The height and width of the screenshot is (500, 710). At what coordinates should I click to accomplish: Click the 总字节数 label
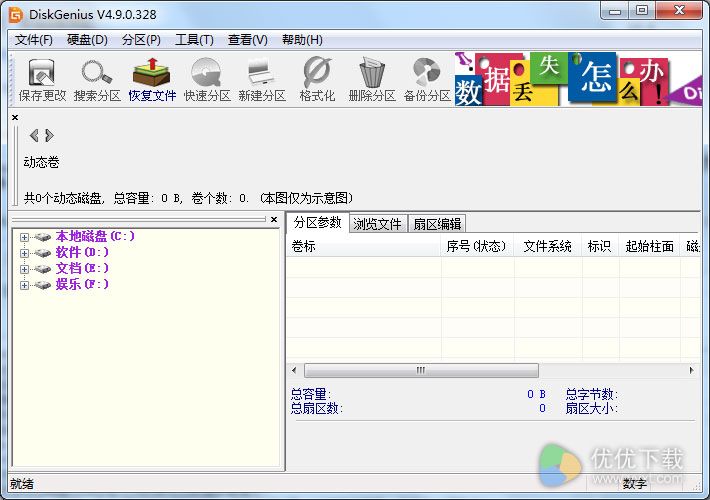click(x=591, y=394)
